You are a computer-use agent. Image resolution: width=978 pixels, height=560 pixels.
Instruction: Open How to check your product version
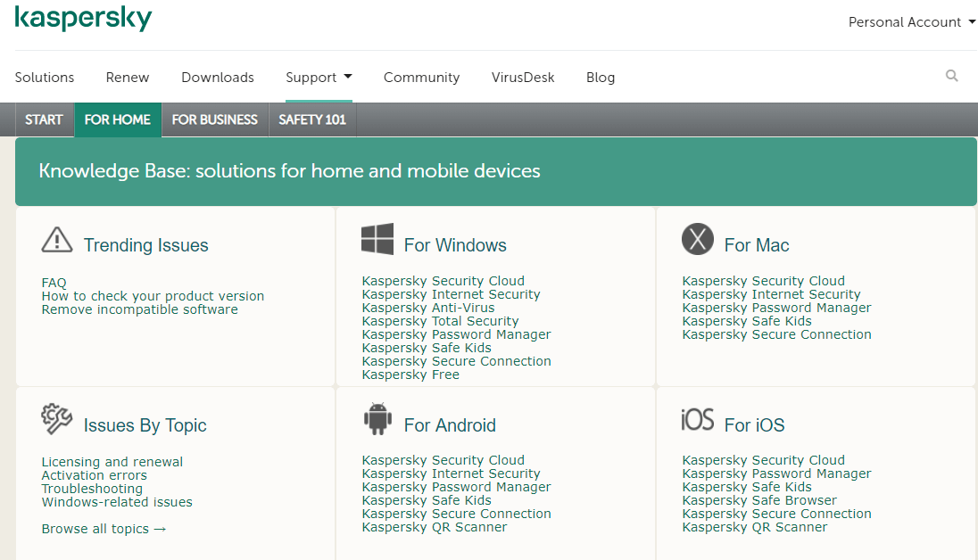pyautogui.click(x=153, y=296)
